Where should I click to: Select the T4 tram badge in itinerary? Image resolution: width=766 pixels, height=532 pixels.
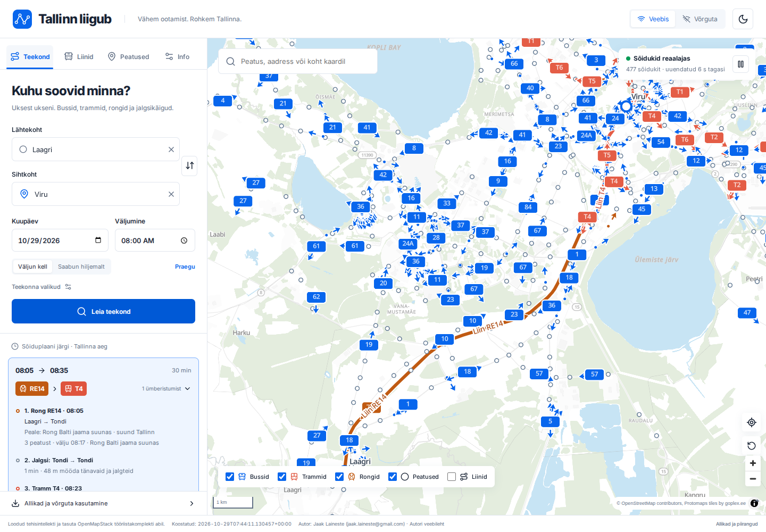(73, 389)
